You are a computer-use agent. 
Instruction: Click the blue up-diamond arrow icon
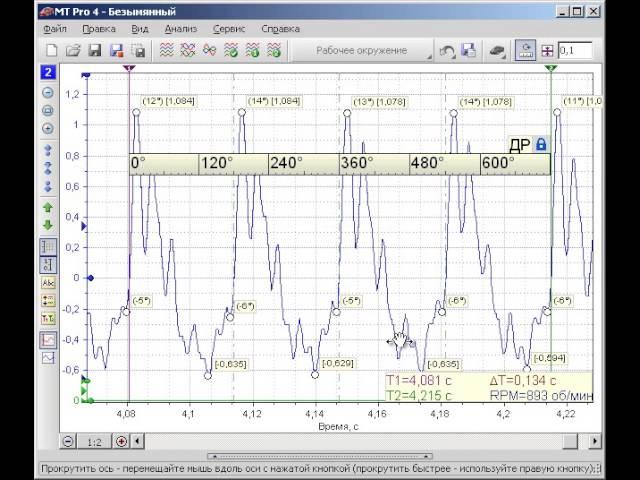tap(48, 150)
